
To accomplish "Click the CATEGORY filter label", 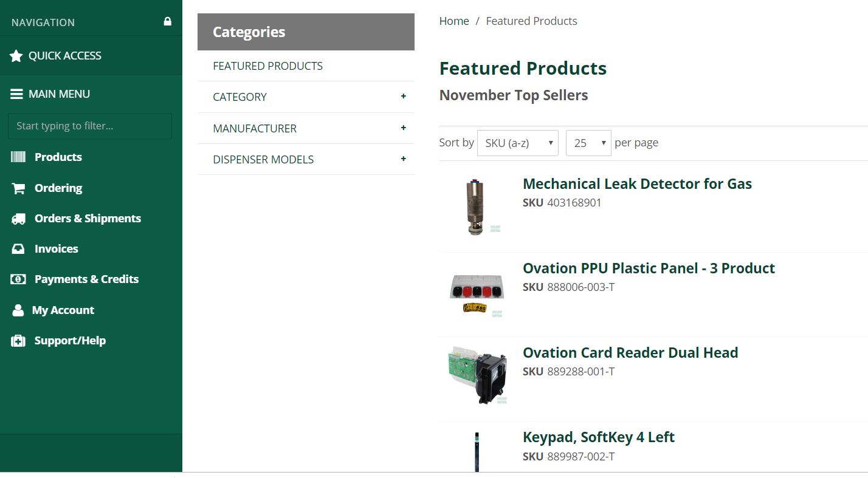I will pos(239,97).
